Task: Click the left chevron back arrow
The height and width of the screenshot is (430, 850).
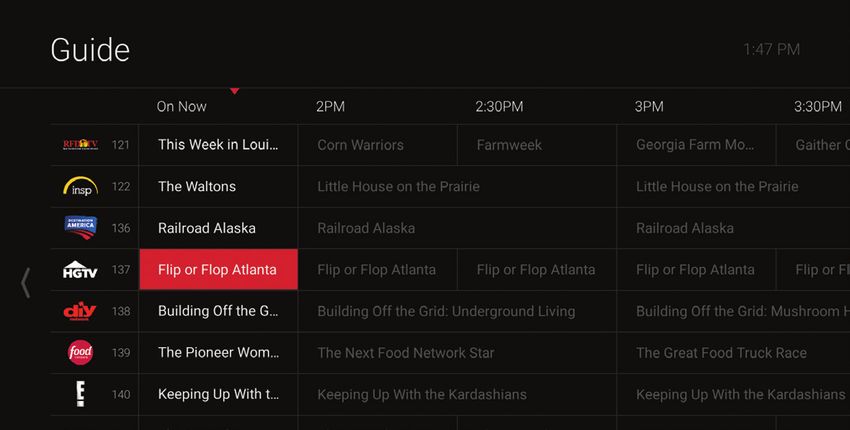Action: 25,283
